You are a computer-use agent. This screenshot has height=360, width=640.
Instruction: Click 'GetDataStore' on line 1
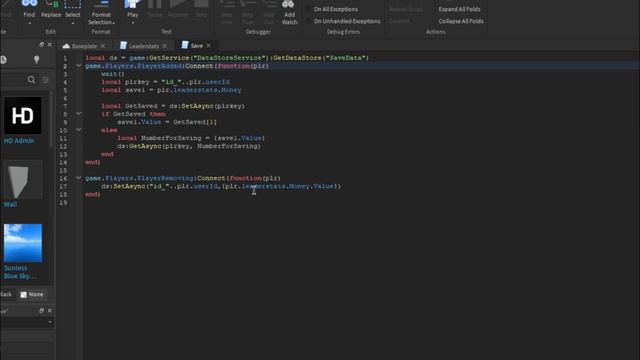(x=297, y=58)
